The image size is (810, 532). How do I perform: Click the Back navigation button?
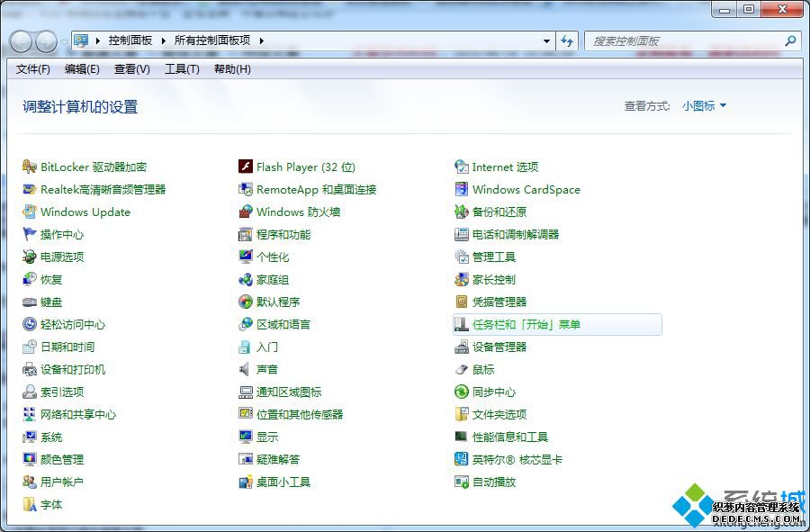[x=22, y=41]
